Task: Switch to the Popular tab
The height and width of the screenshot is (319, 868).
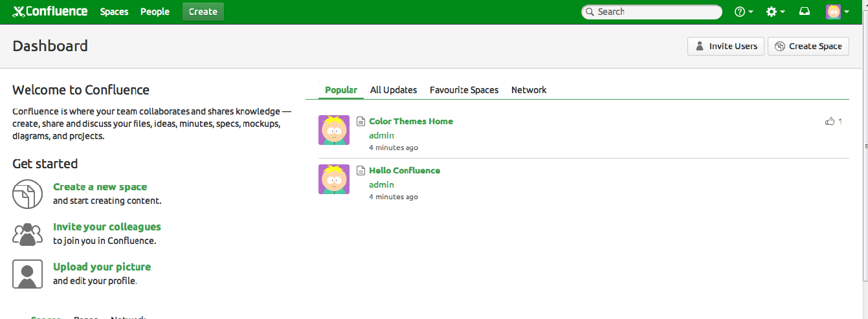Action: (341, 90)
